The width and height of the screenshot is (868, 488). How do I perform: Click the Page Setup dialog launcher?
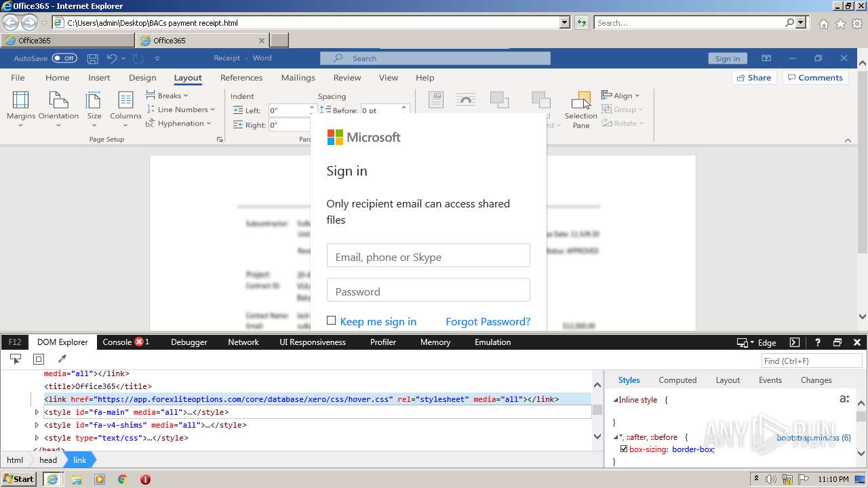pyautogui.click(x=219, y=140)
